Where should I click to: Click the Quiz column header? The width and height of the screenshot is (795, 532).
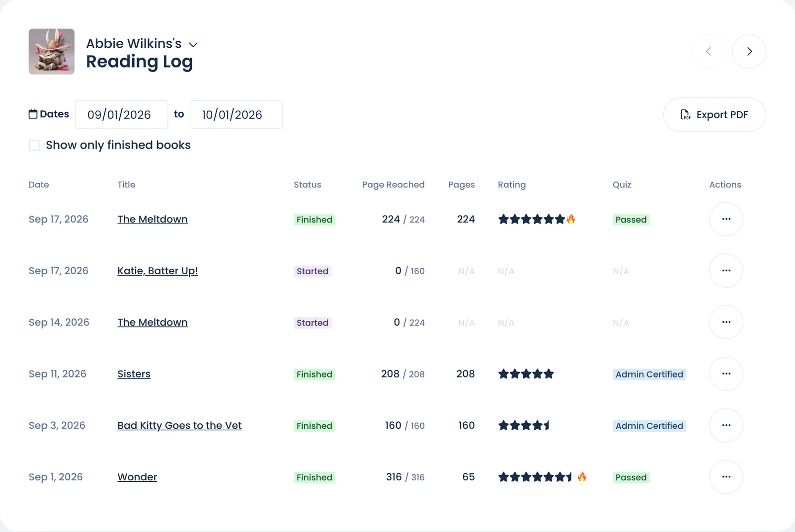(622, 185)
